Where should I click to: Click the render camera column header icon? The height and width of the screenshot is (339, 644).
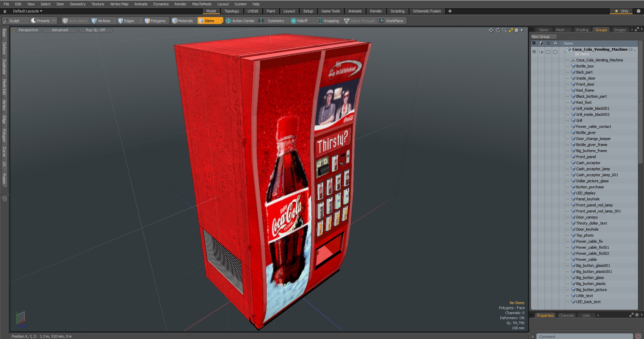pyautogui.click(x=541, y=43)
